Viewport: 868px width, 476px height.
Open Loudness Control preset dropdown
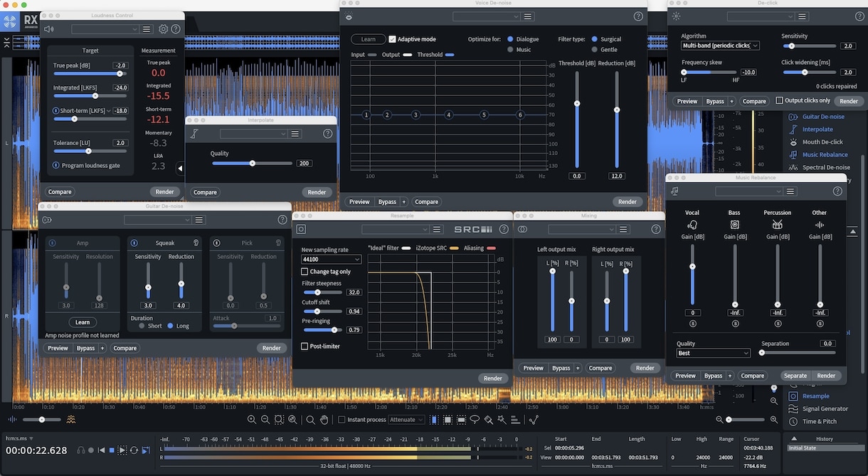pyautogui.click(x=105, y=29)
